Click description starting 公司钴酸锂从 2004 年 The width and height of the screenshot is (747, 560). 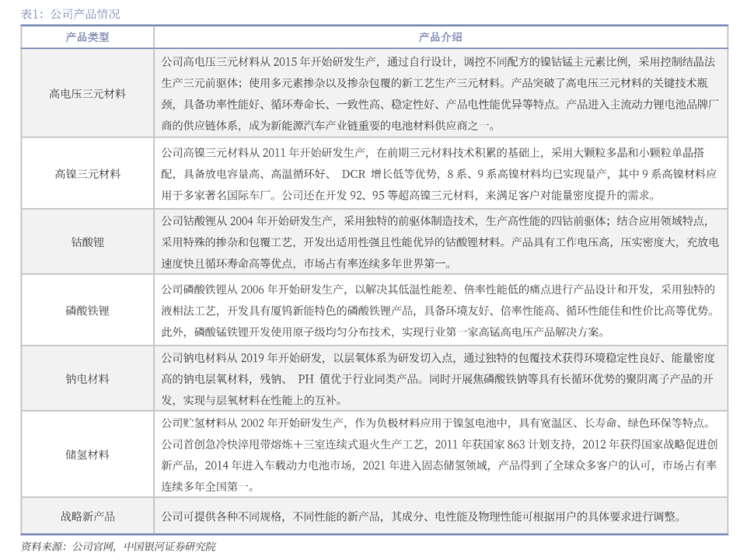(440, 242)
